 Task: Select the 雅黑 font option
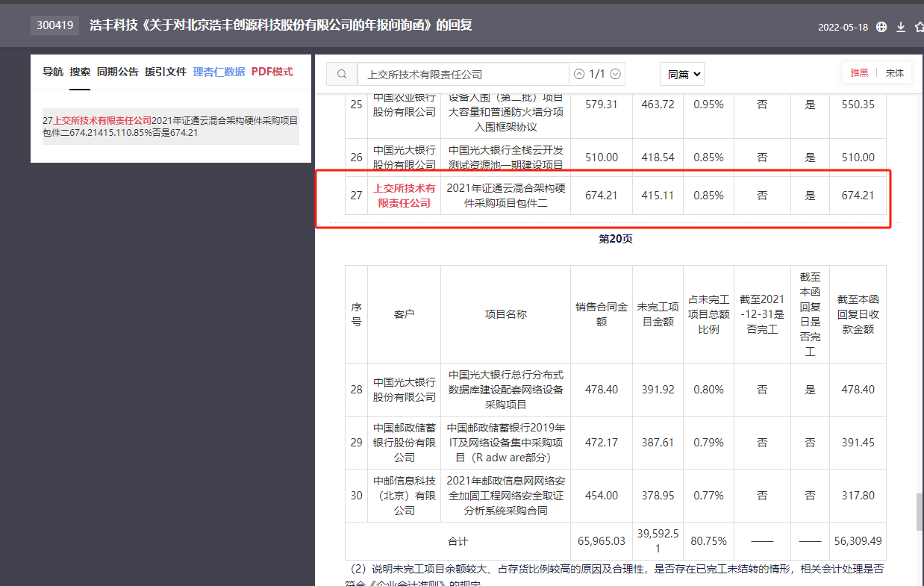[859, 73]
